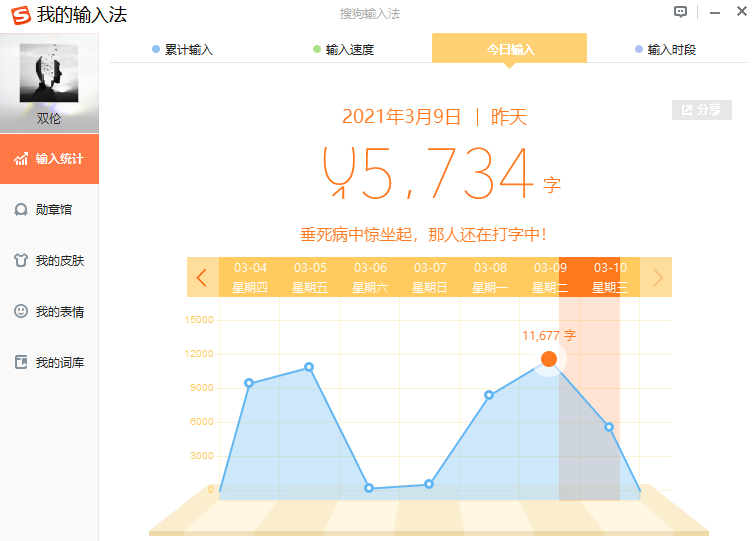The height and width of the screenshot is (541, 755).
Task: Click the 2021年3月9日 date heading
Action: (x=401, y=117)
